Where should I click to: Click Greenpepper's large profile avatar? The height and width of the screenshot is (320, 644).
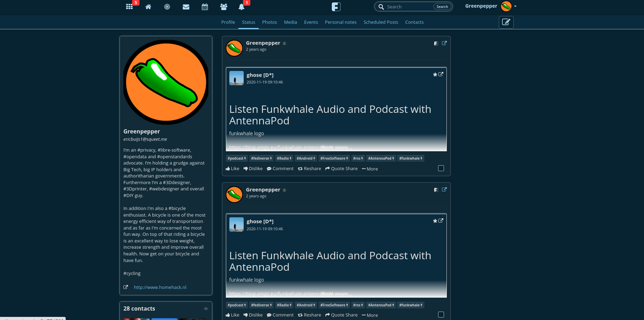pos(166,82)
